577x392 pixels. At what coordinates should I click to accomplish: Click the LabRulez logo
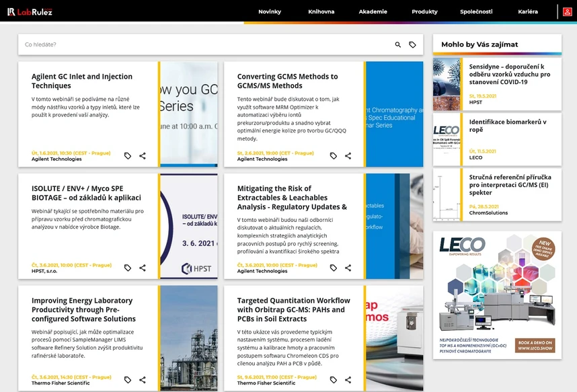30,12
